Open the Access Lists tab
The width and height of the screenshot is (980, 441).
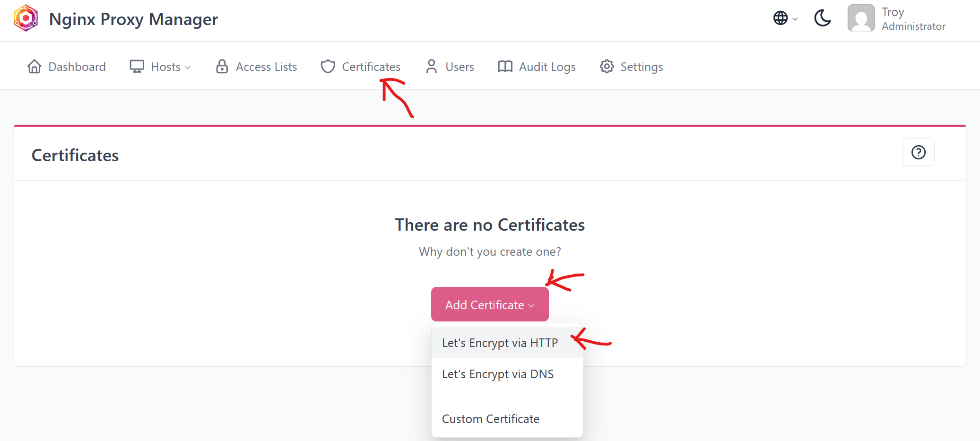click(x=256, y=67)
